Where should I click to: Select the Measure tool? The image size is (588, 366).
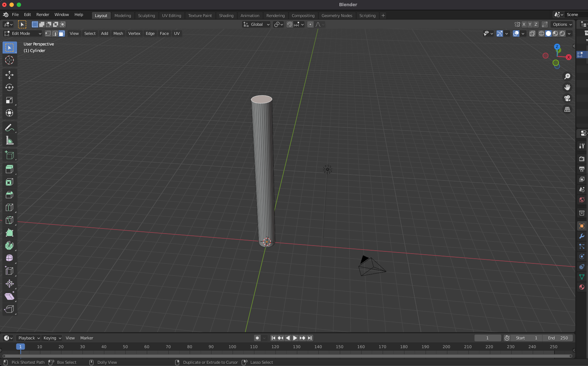pyautogui.click(x=9, y=140)
